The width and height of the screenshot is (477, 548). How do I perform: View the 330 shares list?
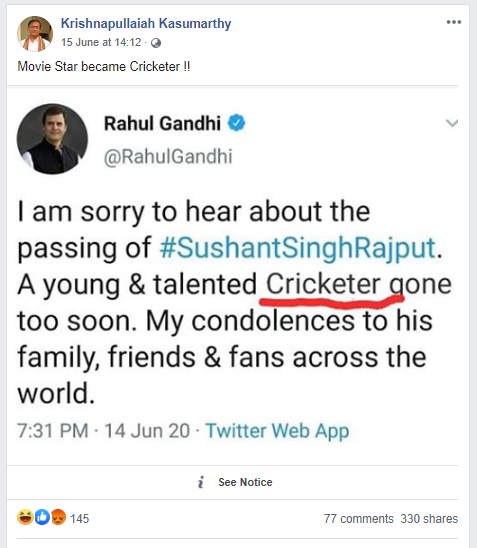(x=429, y=519)
